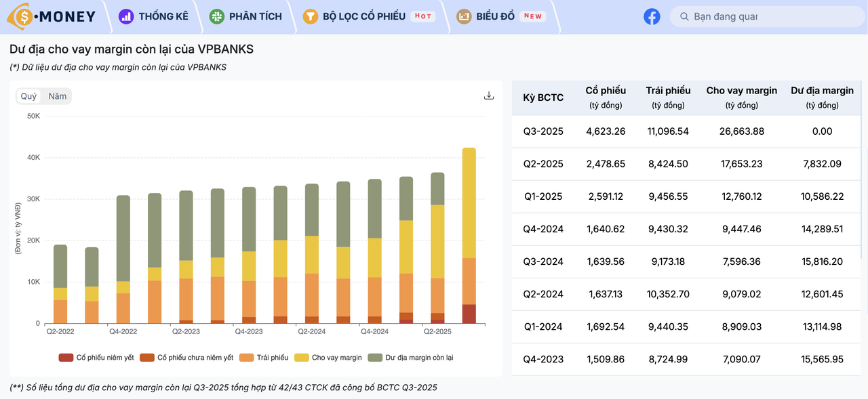Click the value 14,289.51 in the table
This screenshot has width=868, height=399.
[x=822, y=229]
